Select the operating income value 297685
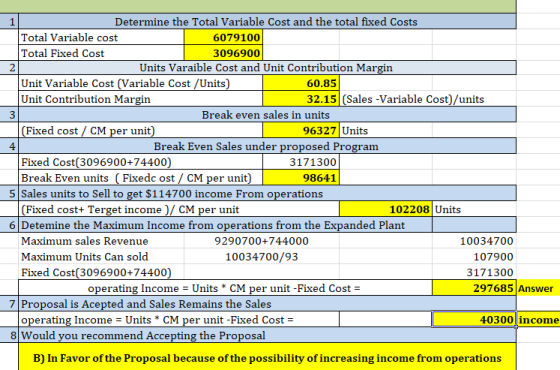560x370 pixels. coord(474,288)
